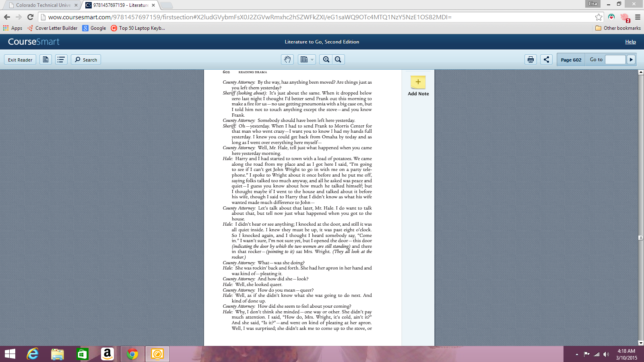Viewport: 644px width, 362px height.
Task: Click the scrollbar down arrow
Action: (641, 343)
